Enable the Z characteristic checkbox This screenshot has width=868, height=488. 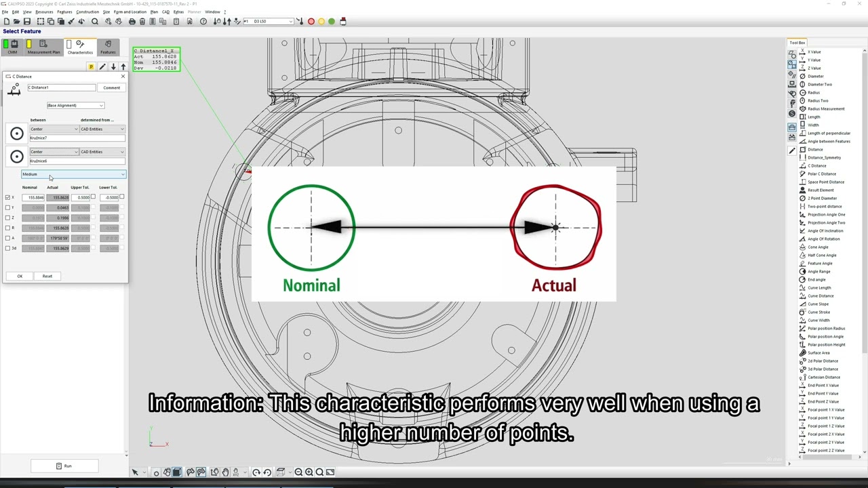pos(7,218)
